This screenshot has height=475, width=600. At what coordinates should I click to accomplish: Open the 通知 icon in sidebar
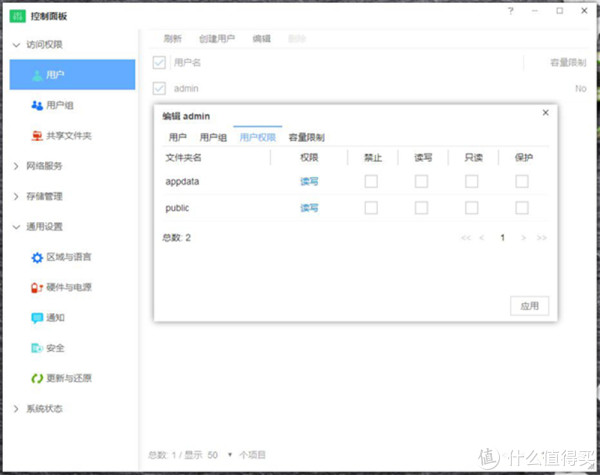click(37, 318)
